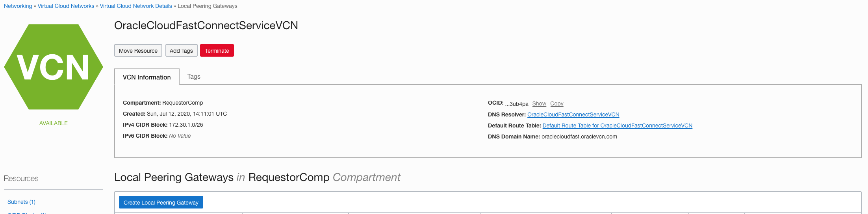Switch to the Tags tab
This screenshot has width=868, height=214.
pyautogui.click(x=194, y=76)
